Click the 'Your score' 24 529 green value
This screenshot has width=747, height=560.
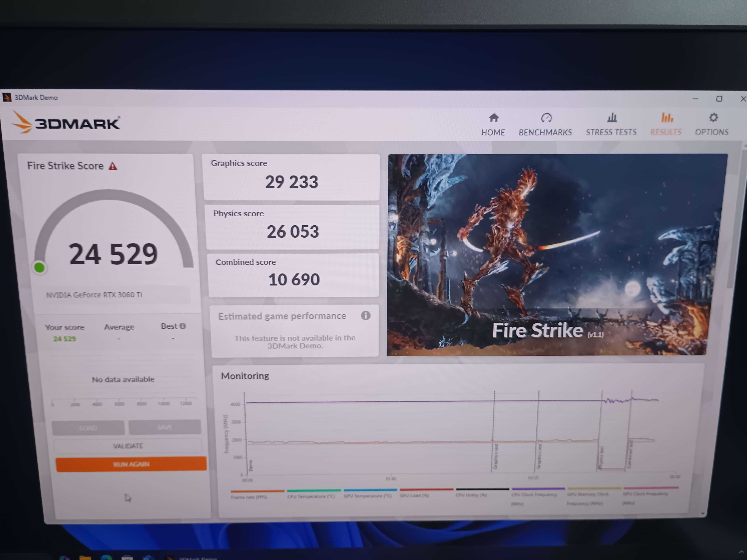click(x=65, y=339)
